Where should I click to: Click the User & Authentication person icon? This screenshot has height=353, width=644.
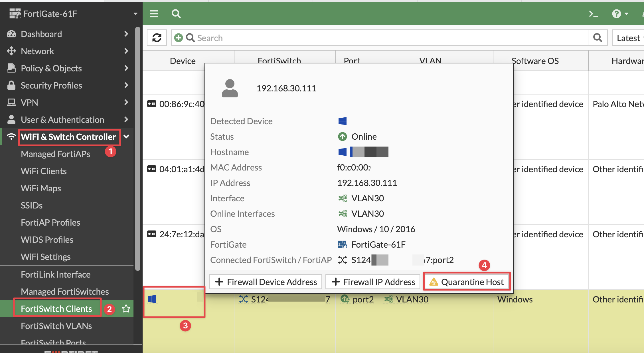[x=11, y=119]
